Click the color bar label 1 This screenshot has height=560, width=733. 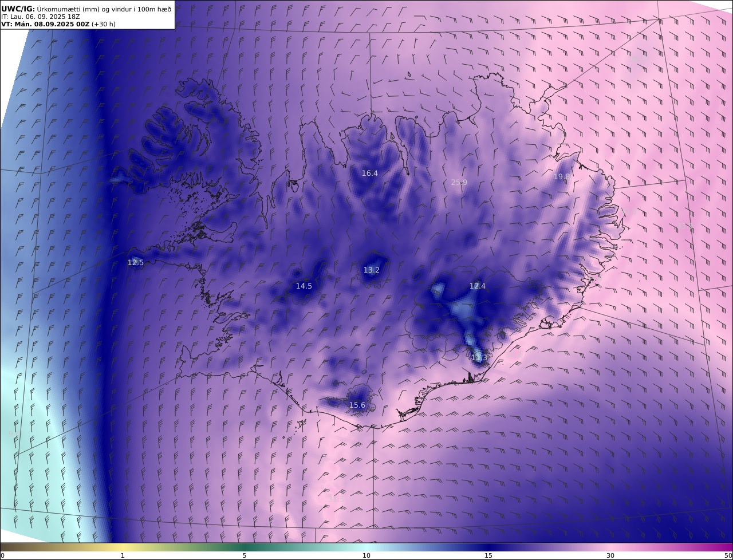coord(123,555)
